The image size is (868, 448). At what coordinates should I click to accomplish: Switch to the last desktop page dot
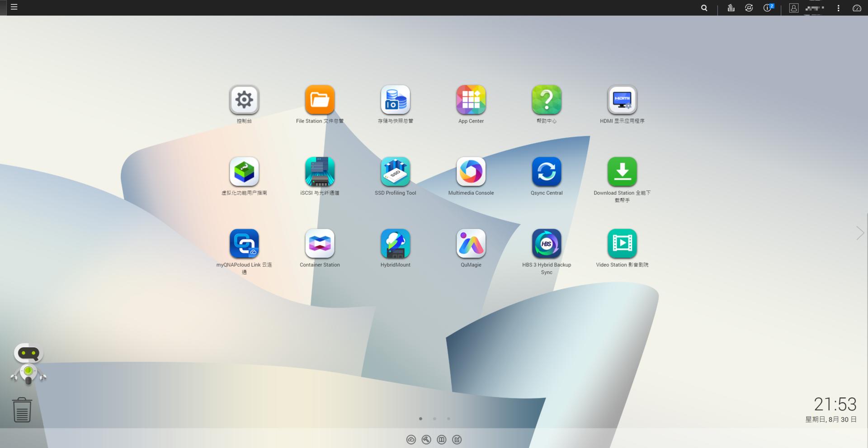(x=448, y=419)
